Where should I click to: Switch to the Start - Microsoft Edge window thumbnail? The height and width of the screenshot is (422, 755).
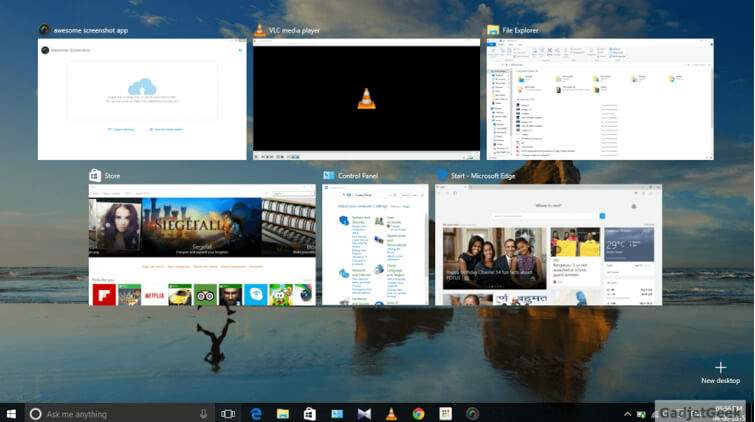coord(548,245)
